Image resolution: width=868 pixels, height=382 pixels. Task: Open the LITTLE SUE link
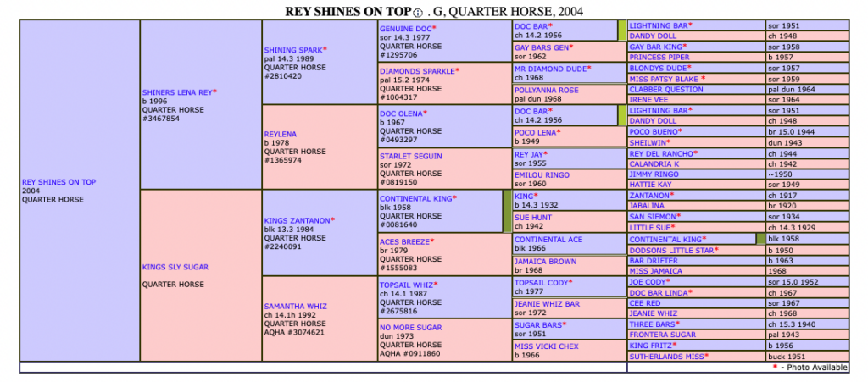click(x=650, y=227)
